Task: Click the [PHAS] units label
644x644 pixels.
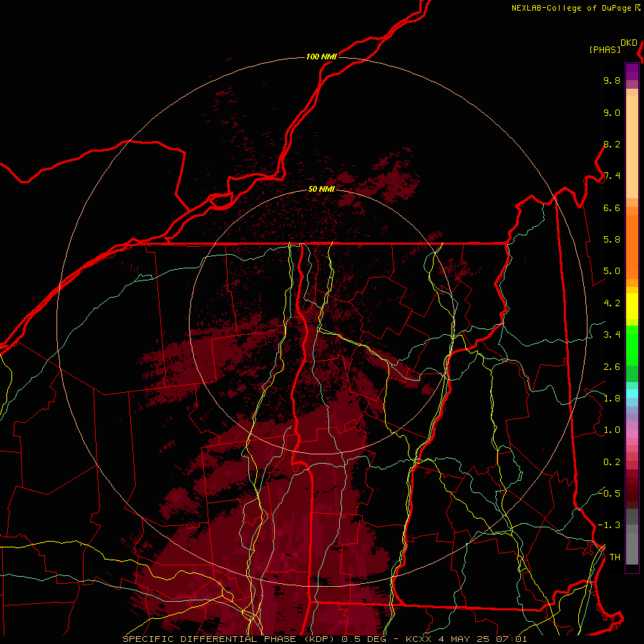Action: [x=605, y=49]
